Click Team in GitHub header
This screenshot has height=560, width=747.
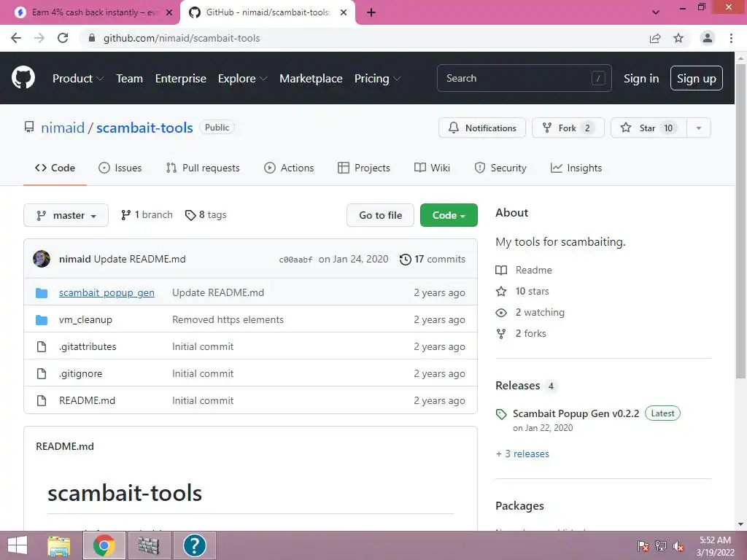pos(130,79)
